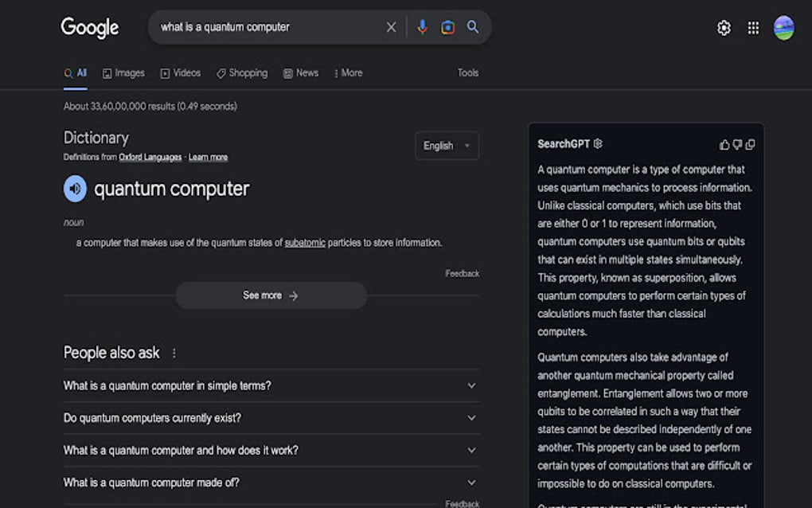Switch to the News tab
The image size is (812, 508).
[x=301, y=72]
